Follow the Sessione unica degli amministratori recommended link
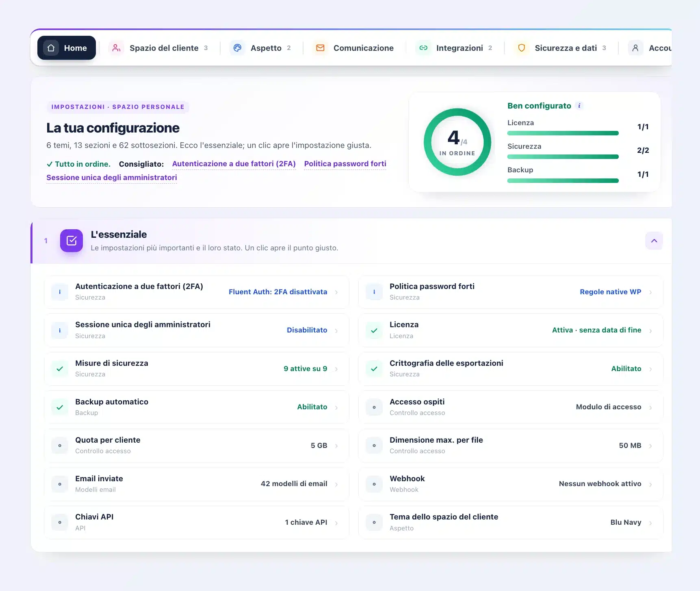Screen dimensions: 700x591 coord(112,178)
